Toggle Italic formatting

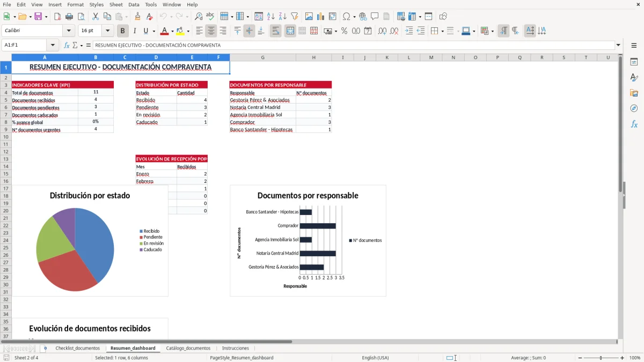pos(135,31)
